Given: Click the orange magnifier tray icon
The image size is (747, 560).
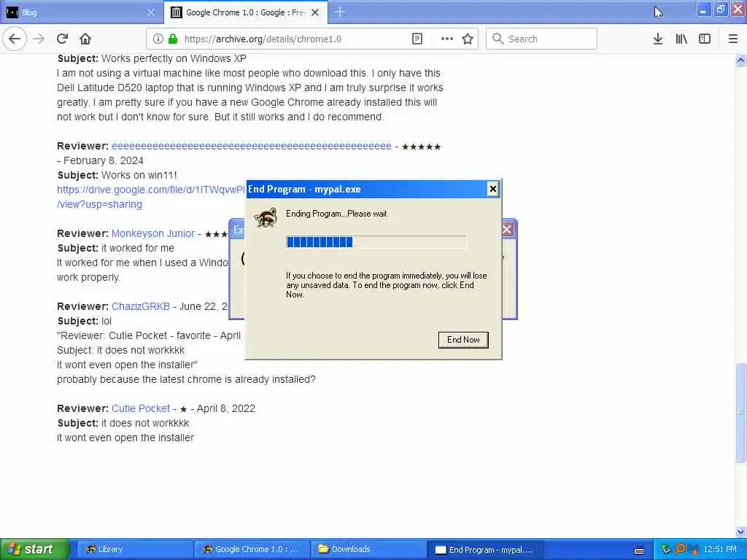Looking at the screenshot, I should tap(679, 549).
